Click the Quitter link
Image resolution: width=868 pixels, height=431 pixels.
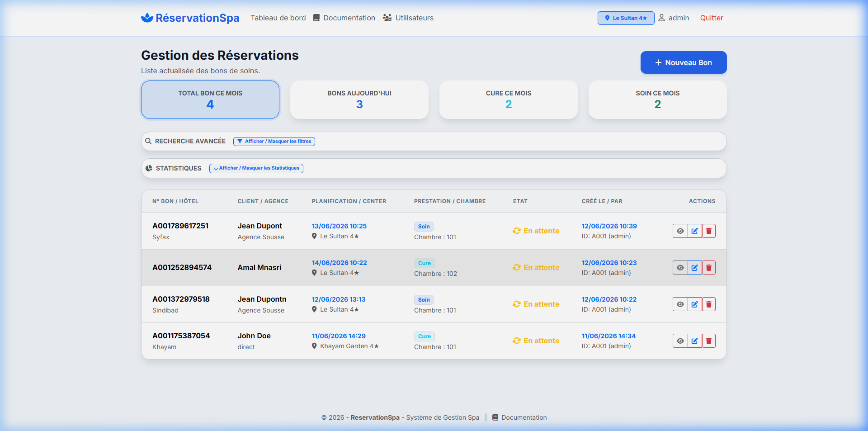[712, 18]
